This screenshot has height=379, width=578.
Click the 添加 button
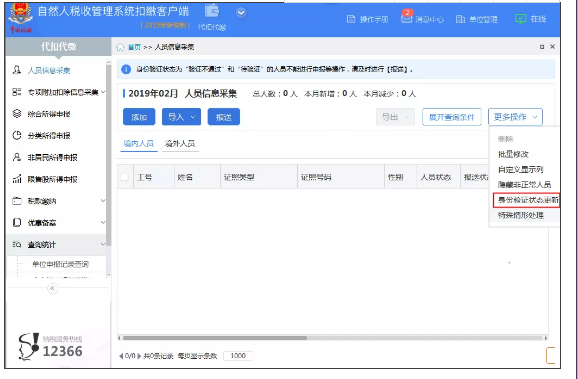click(139, 117)
